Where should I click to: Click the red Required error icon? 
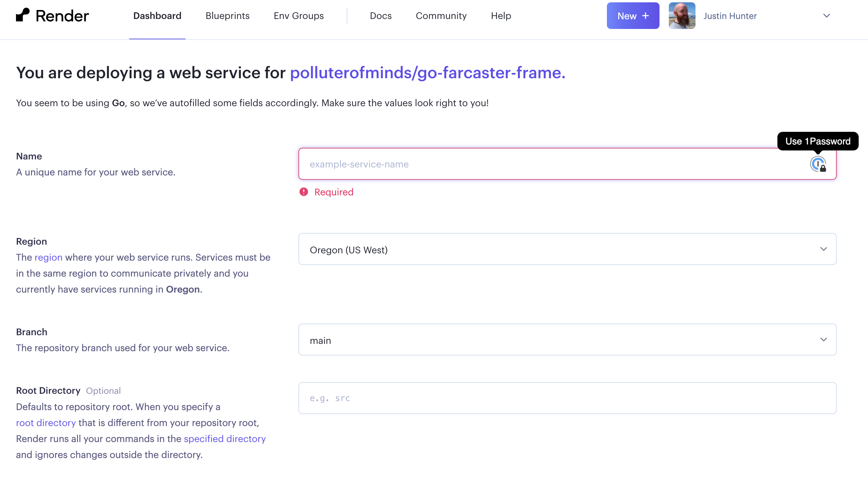click(x=303, y=192)
